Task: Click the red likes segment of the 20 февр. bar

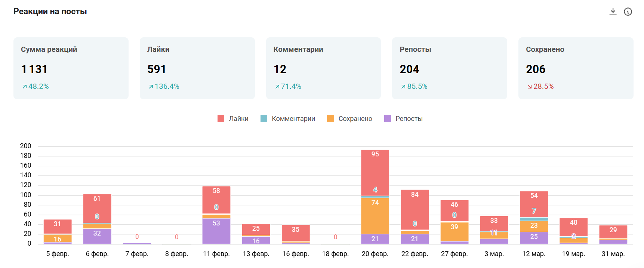Action: 375,172
